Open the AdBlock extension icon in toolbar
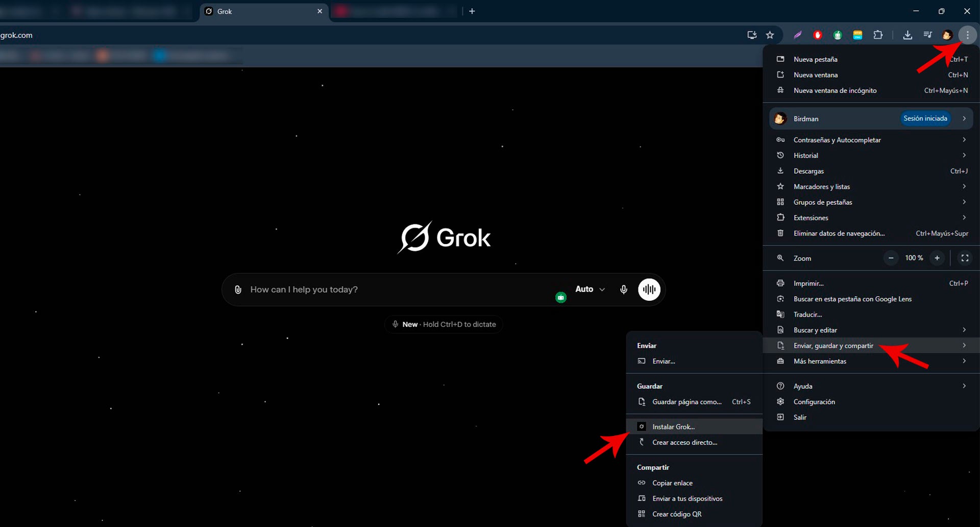The image size is (980, 527). (x=817, y=35)
